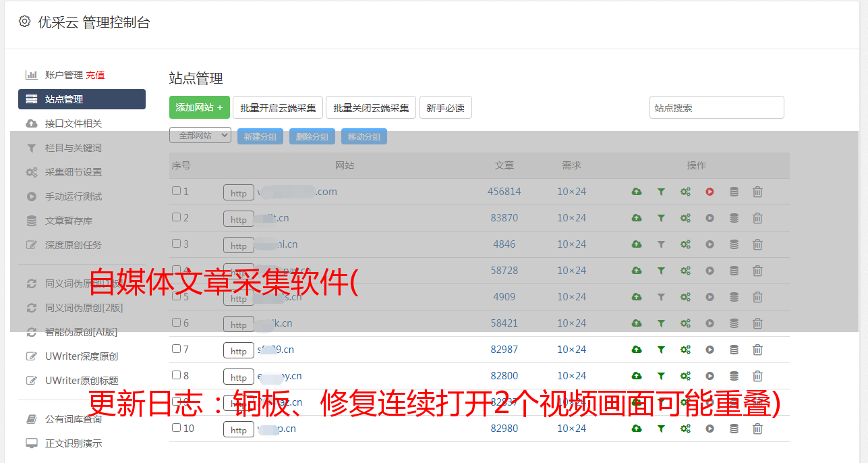This screenshot has height=463, width=868.
Task: Click the filter icon in row 83870
Action: tap(661, 218)
